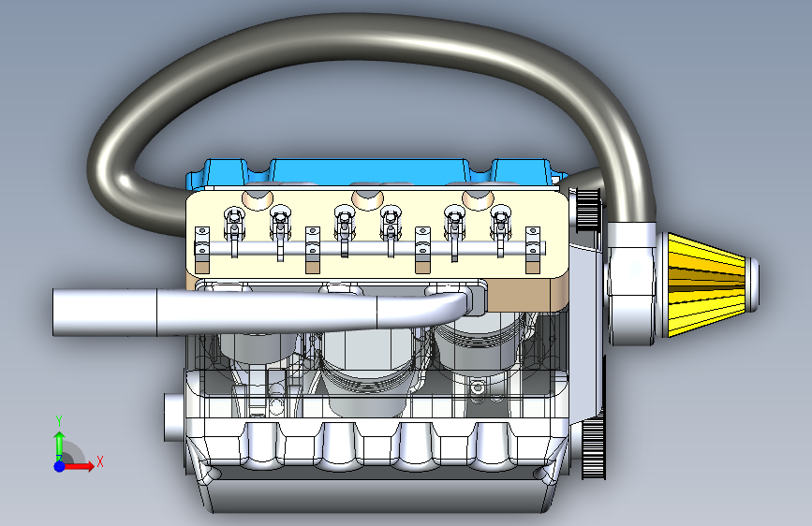Select the upper black toothed timing pulley

[588, 209]
